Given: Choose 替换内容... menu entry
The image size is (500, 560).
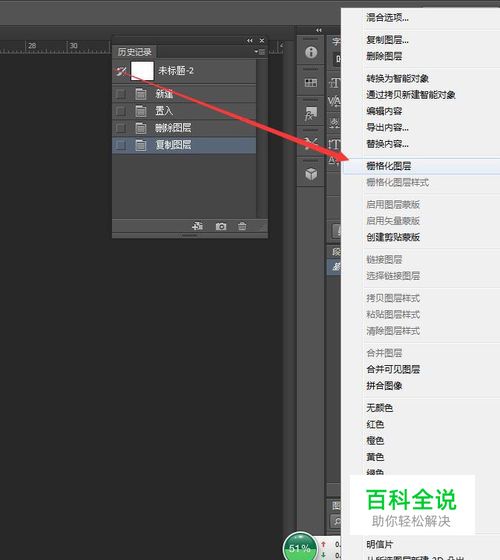Looking at the screenshot, I should coord(388,144).
